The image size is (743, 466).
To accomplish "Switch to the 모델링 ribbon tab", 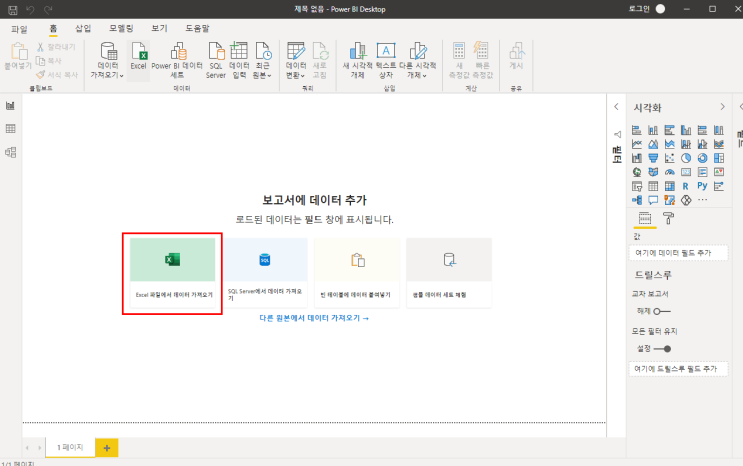I will point(121,28).
